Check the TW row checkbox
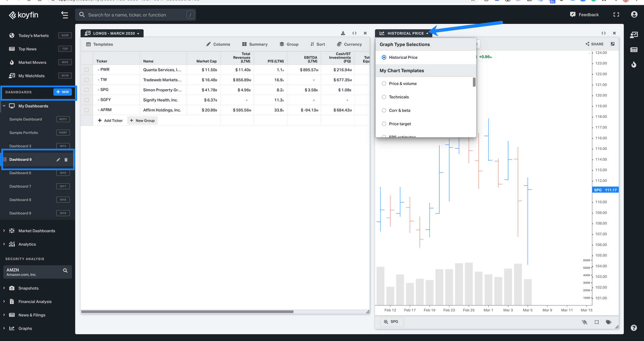This screenshot has height=341, width=644. 87,80
